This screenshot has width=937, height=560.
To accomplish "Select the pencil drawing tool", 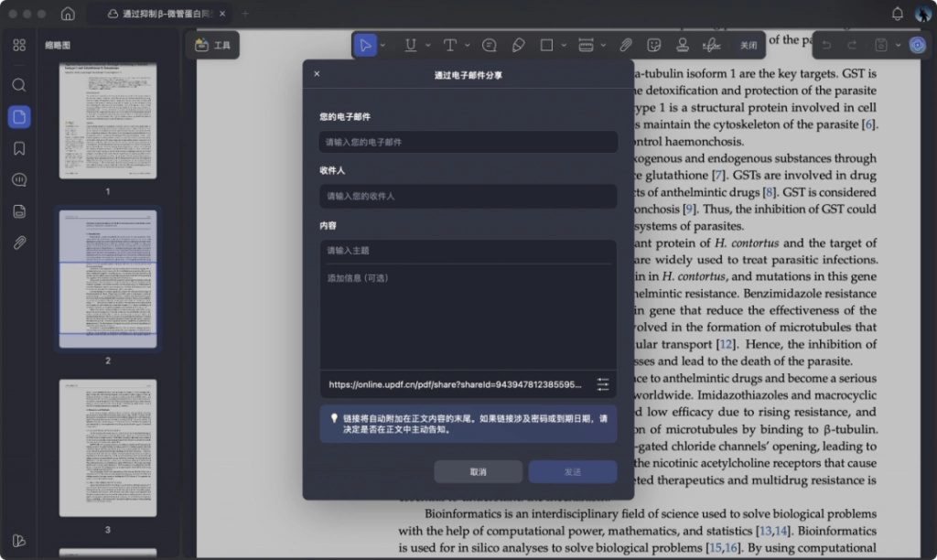I will coord(518,46).
